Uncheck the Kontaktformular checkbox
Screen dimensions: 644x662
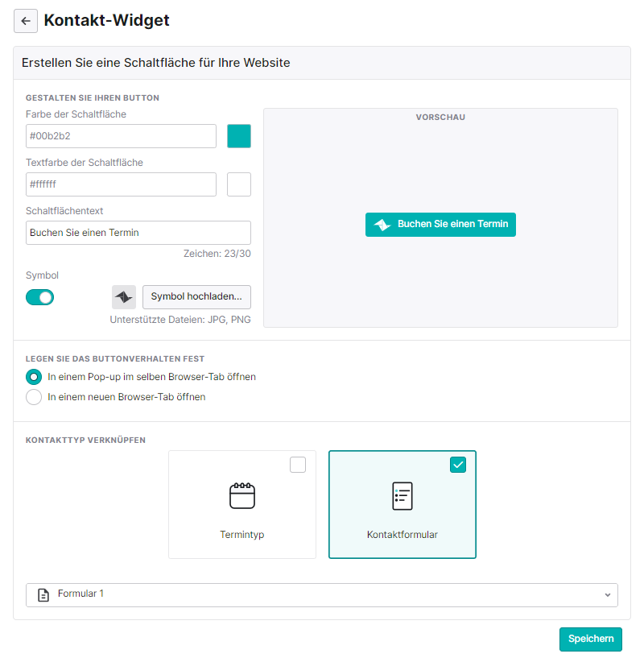[x=458, y=465]
